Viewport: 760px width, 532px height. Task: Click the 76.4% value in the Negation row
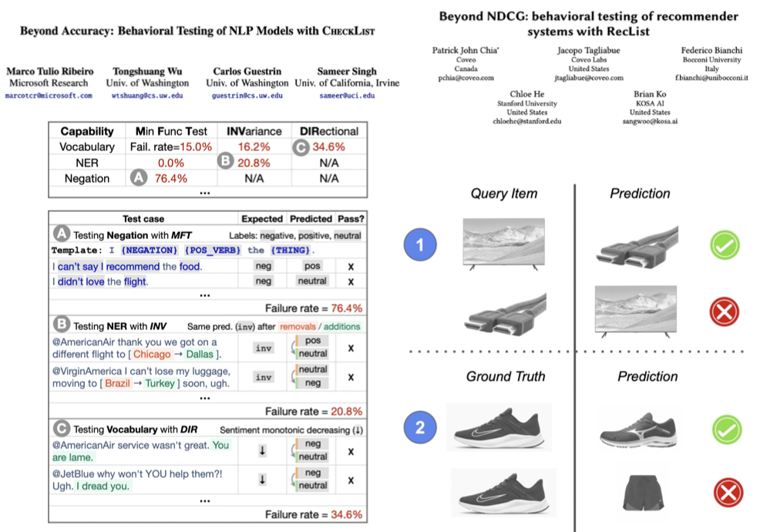coord(171,178)
